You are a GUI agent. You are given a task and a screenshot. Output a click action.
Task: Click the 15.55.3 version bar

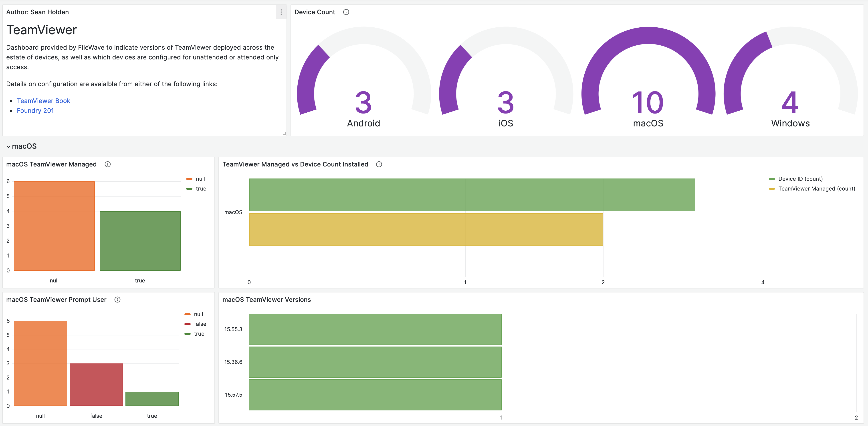(375, 329)
